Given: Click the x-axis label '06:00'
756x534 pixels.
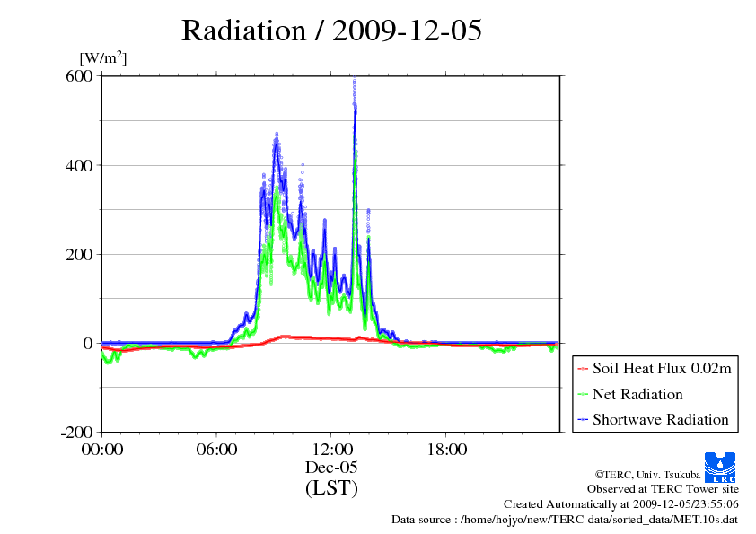Looking at the screenshot, I should pyautogui.click(x=216, y=450).
